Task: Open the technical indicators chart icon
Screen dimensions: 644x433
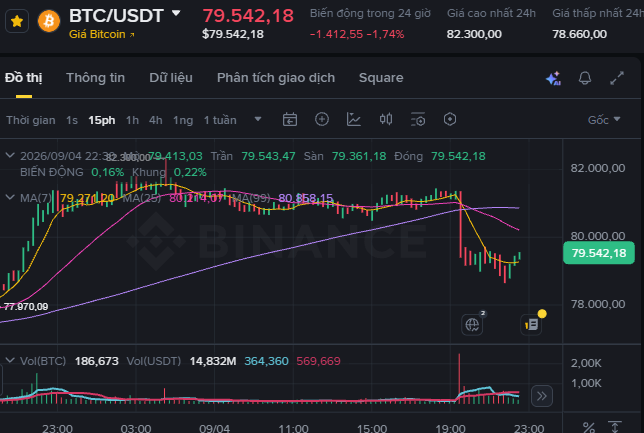Action: (354, 120)
